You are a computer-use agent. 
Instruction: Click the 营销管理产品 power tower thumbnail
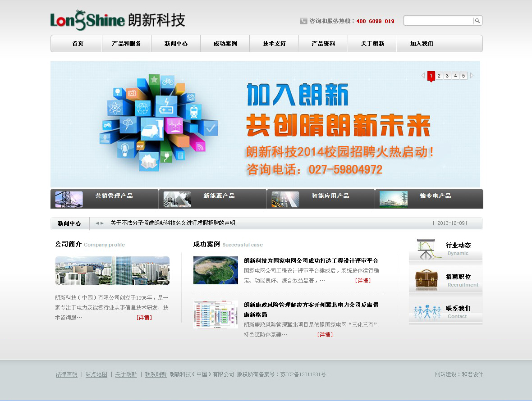click(x=69, y=199)
